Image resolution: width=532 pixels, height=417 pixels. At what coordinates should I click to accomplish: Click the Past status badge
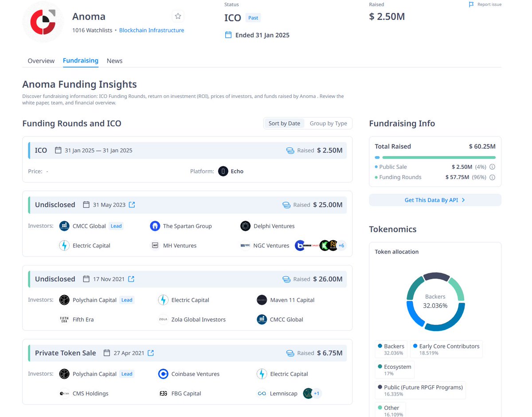point(253,18)
